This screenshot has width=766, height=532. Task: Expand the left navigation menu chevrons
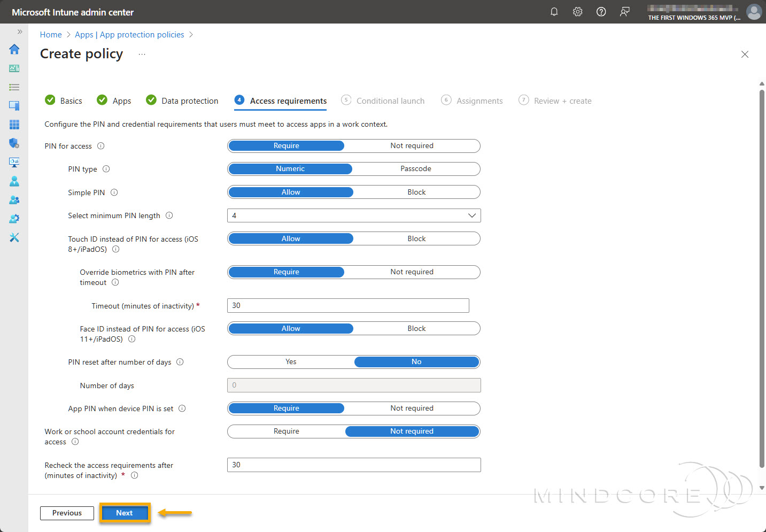point(20,32)
